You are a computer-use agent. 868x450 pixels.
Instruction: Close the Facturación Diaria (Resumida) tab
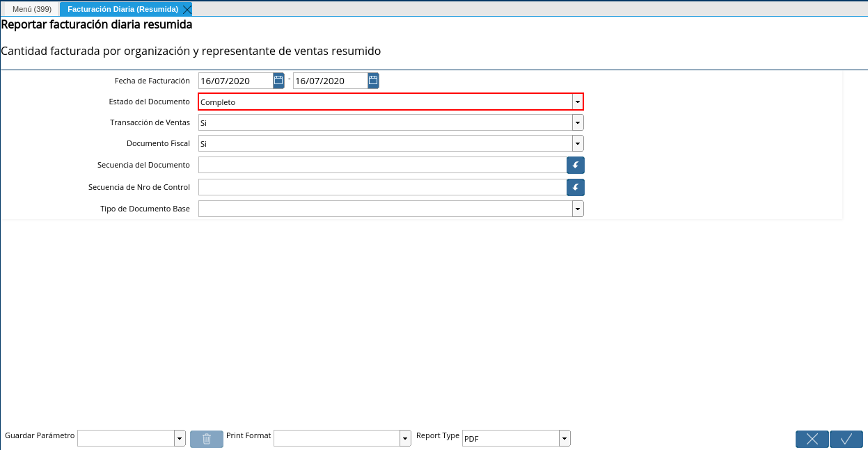coord(187,9)
